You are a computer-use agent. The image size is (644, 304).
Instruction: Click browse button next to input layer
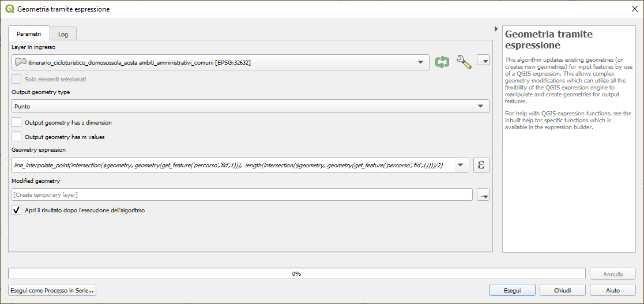pos(483,60)
